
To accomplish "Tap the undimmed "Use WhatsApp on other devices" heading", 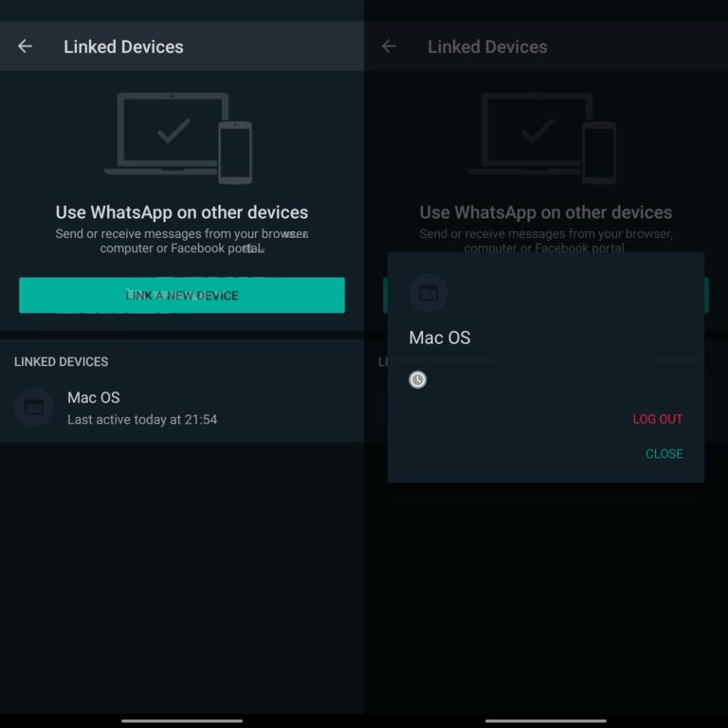I will (x=182, y=212).
